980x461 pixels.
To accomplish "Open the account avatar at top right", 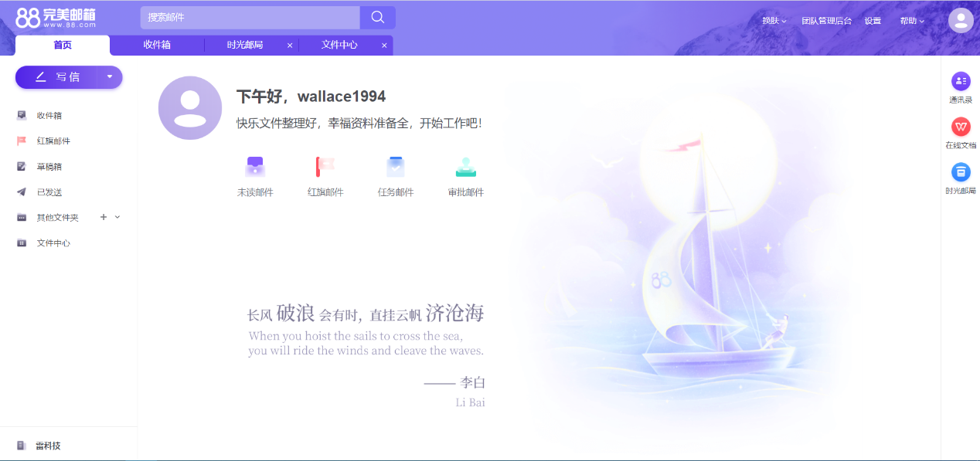I will click(x=961, y=20).
